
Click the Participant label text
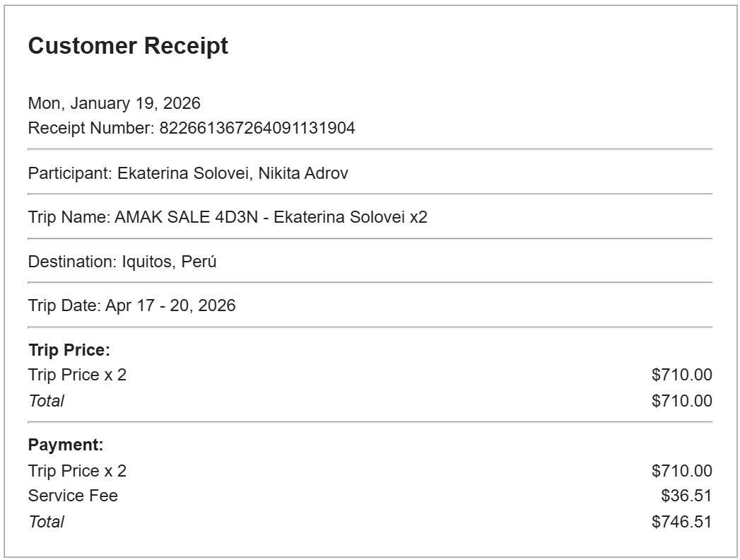(x=69, y=173)
